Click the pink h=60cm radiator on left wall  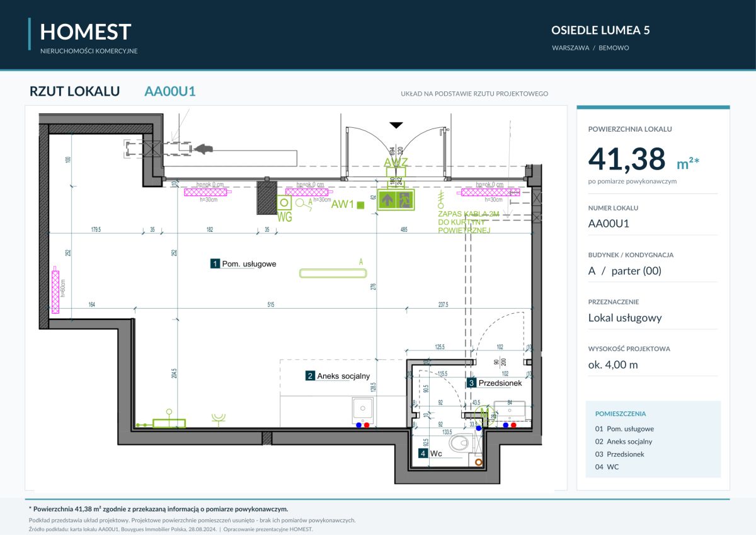click(x=55, y=291)
